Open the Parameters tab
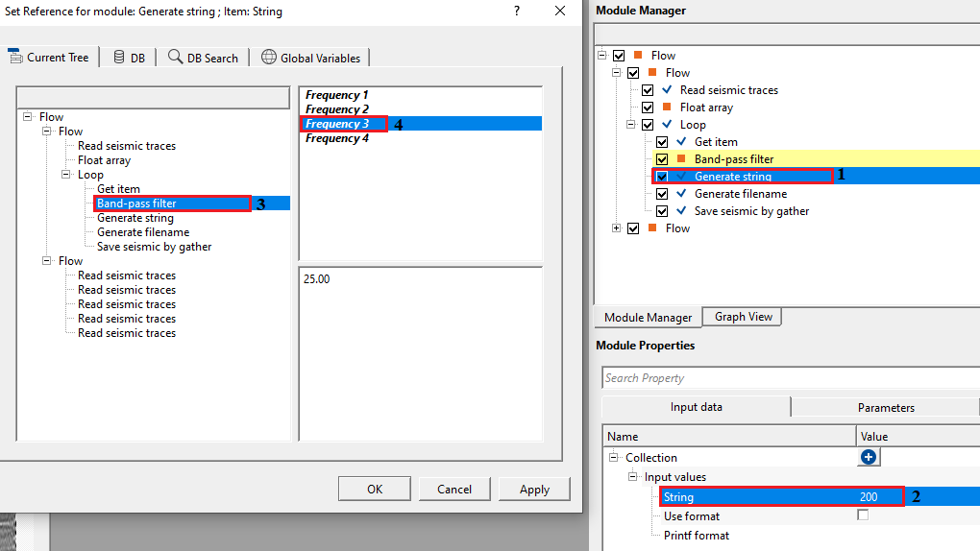Screen dimensions: 980x551 point(885,407)
